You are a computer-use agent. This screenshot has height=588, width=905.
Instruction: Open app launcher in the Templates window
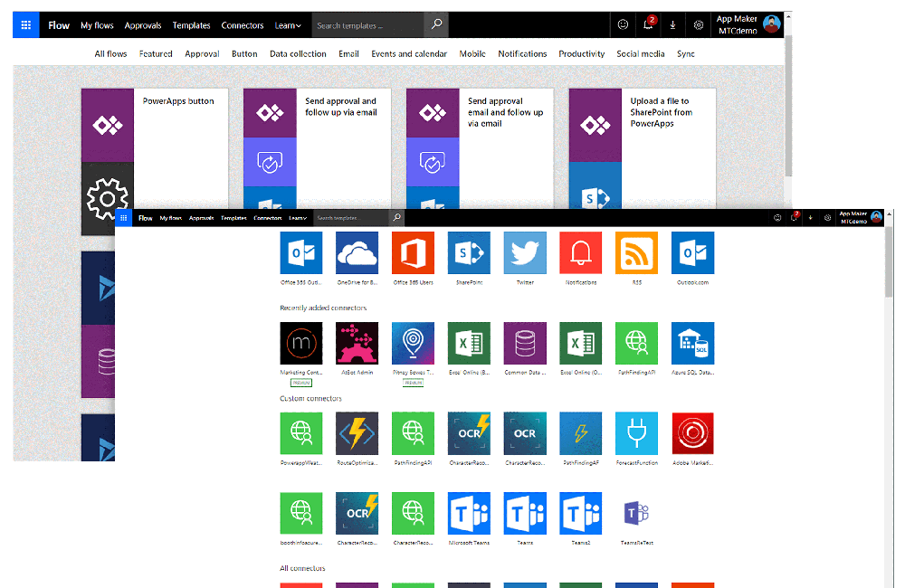coord(26,24)
